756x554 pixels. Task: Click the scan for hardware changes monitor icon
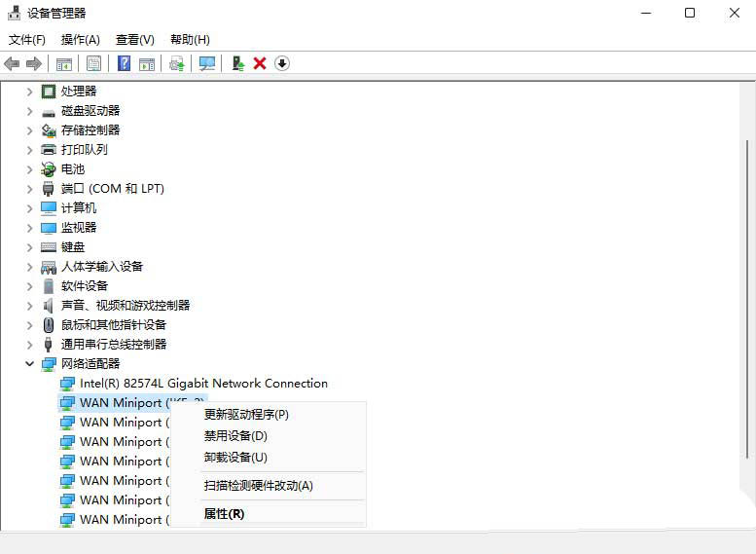[x=207, y=63]
